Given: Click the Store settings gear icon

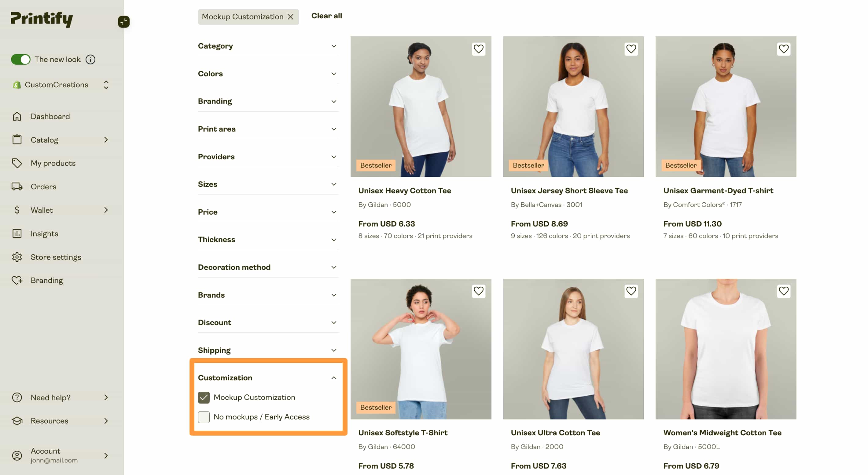Looking at the screenshot, I should (x=17, y=257).
